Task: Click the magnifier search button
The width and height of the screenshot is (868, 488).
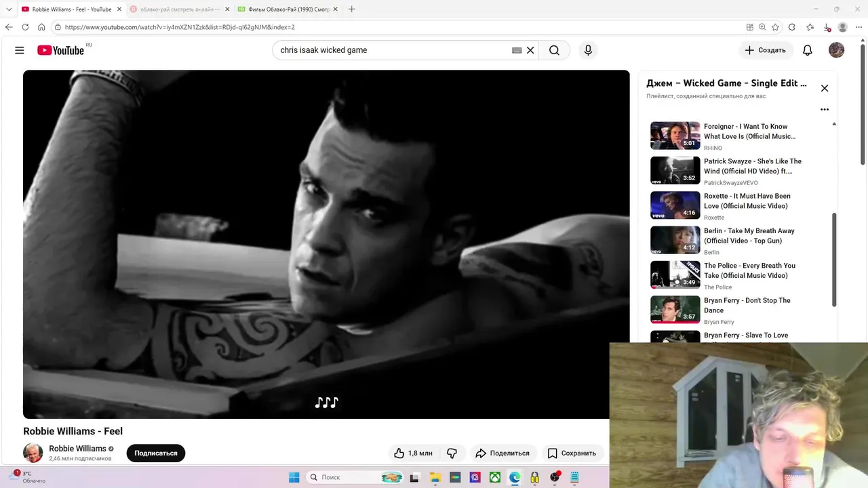Action: pyautogui.click(x=554, y=50)
